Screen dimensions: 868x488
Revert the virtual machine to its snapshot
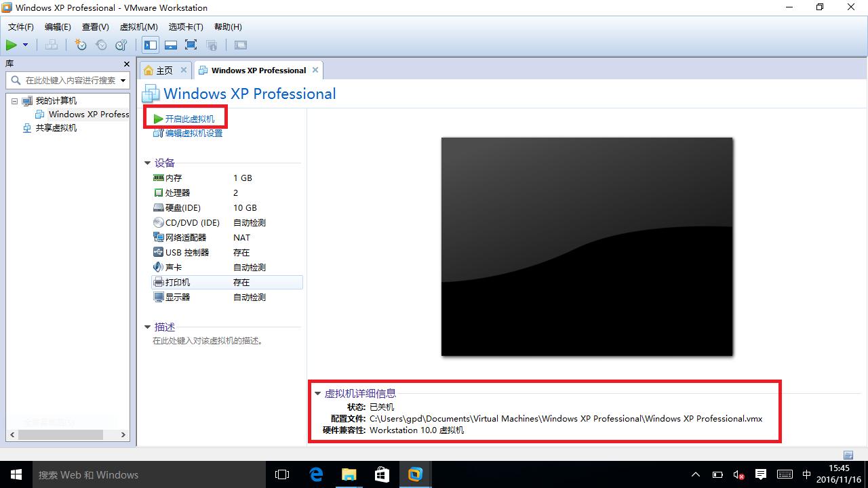tap(101, 45)
